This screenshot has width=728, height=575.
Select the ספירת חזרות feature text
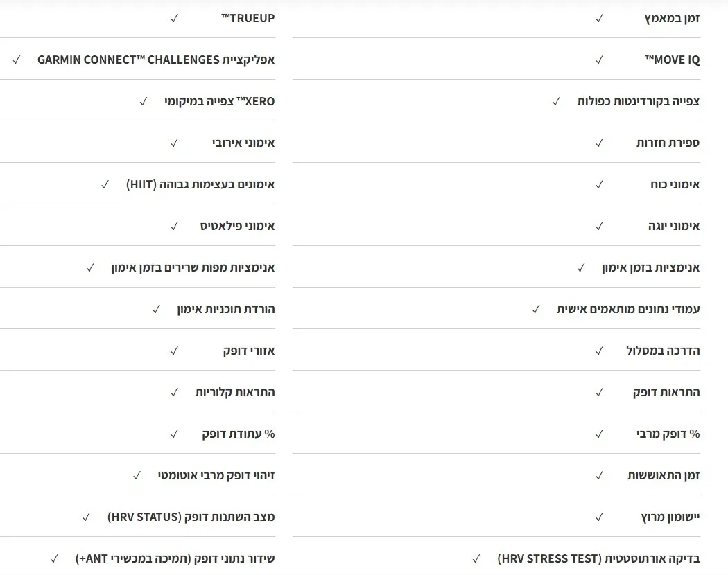coord(668,143)
